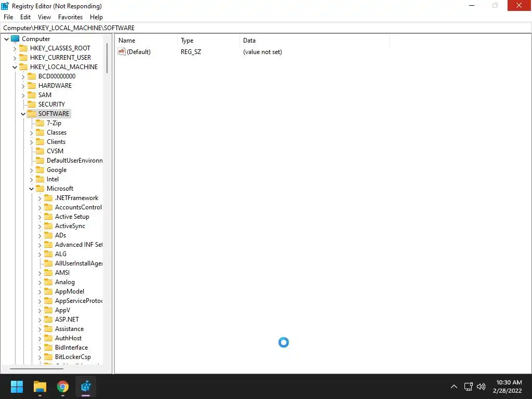Click the SECURITY folder icon
This screenshot has height=399, width=532.
coord(32,104)
